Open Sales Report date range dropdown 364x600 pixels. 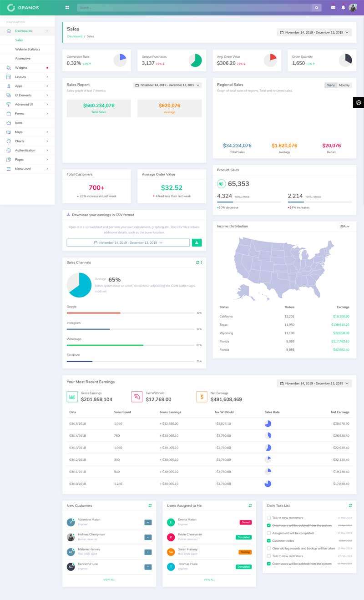pos(167,85)
